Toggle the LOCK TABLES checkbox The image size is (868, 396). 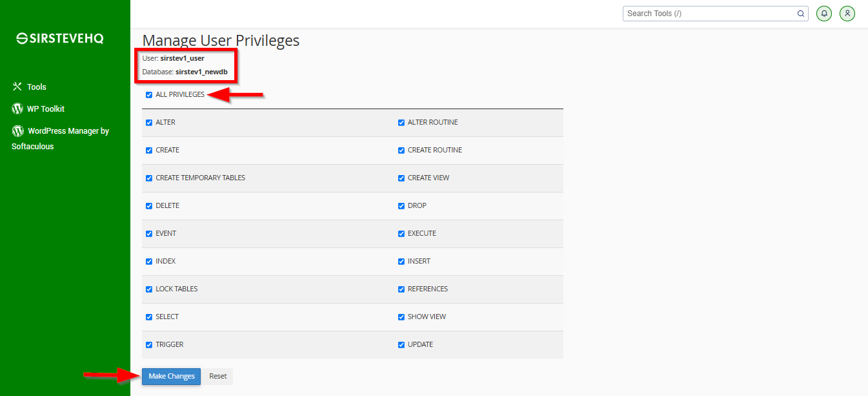click(x=149, y=289)
